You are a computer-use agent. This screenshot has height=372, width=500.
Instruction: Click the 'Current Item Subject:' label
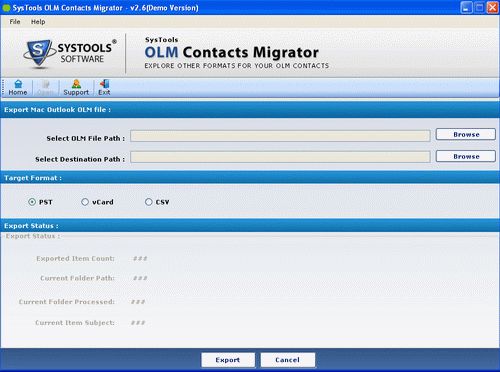click(x=75, y=323)
